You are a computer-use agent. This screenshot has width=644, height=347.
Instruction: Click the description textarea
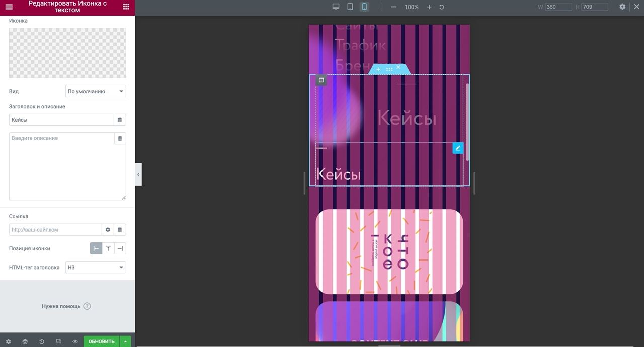click(x=67, y=166)
